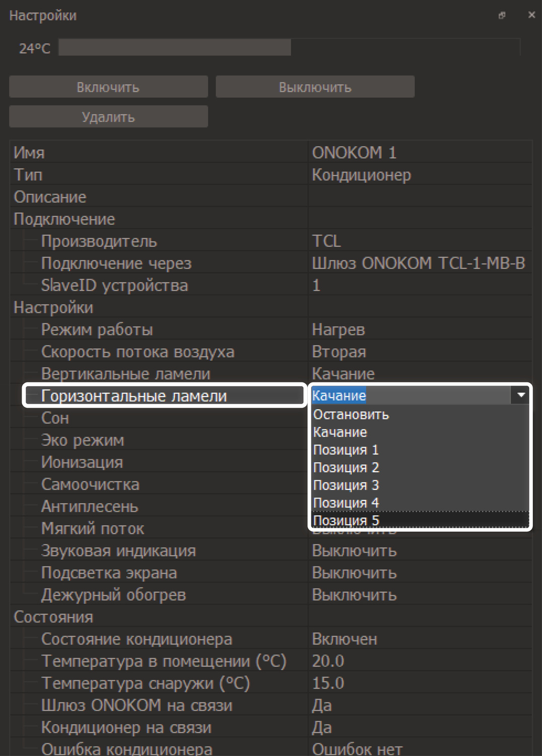Choose Качание option in dropdown list
Screen dimensions: 542x756
tap(340, 432)
